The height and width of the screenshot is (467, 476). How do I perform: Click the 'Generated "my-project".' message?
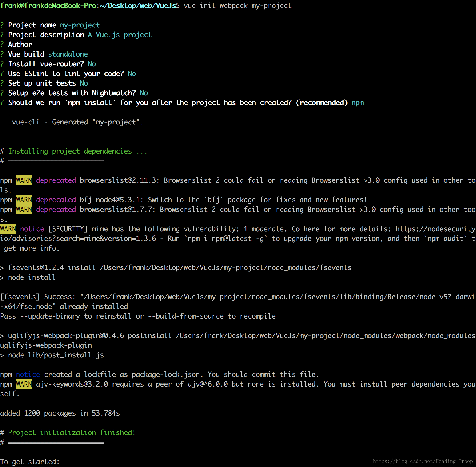pos(98,122)
